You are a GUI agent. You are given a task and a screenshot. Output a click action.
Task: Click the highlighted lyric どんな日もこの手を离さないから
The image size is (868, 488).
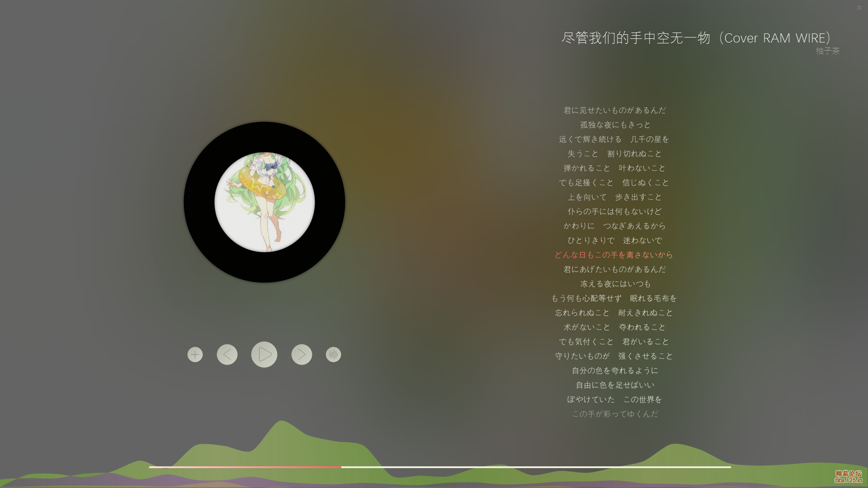614,255
